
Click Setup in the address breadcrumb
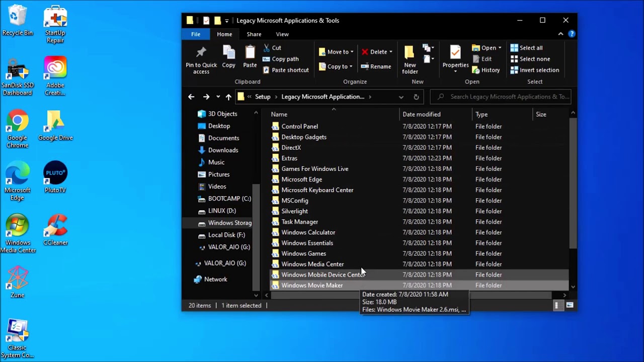click(x=263, y=97)
